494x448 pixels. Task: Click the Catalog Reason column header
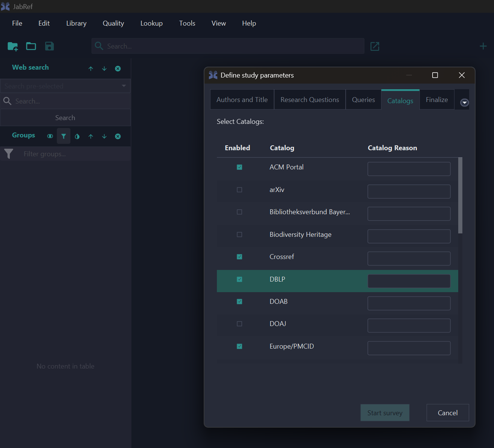(392, 148)
